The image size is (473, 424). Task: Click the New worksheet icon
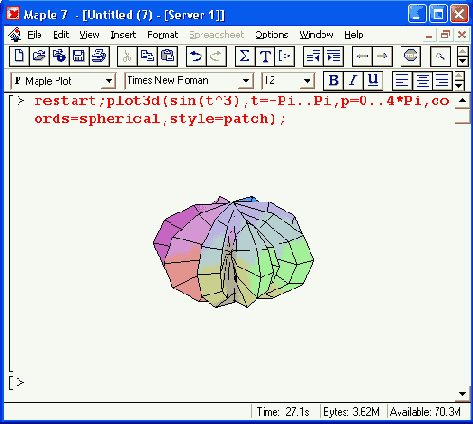coord(19,56)
